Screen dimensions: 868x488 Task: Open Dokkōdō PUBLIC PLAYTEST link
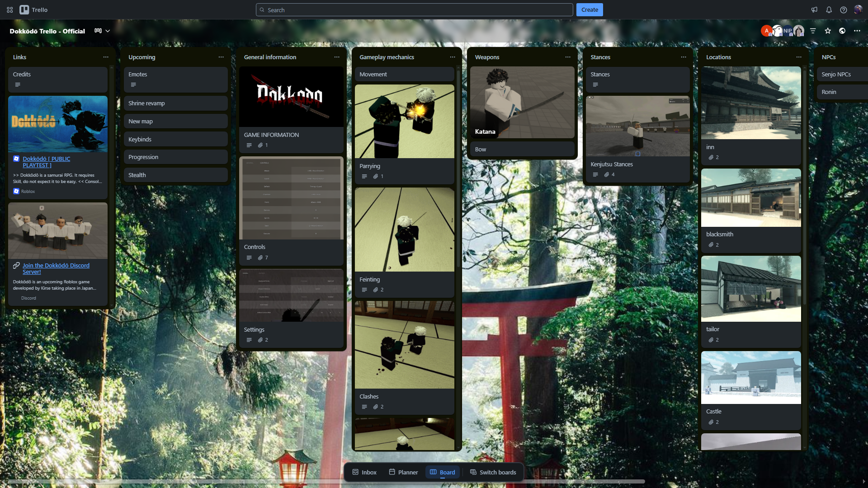46,162
